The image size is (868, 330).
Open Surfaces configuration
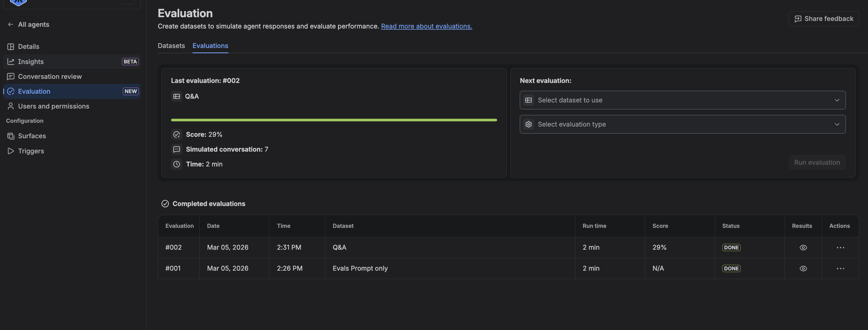click(72, 136)
